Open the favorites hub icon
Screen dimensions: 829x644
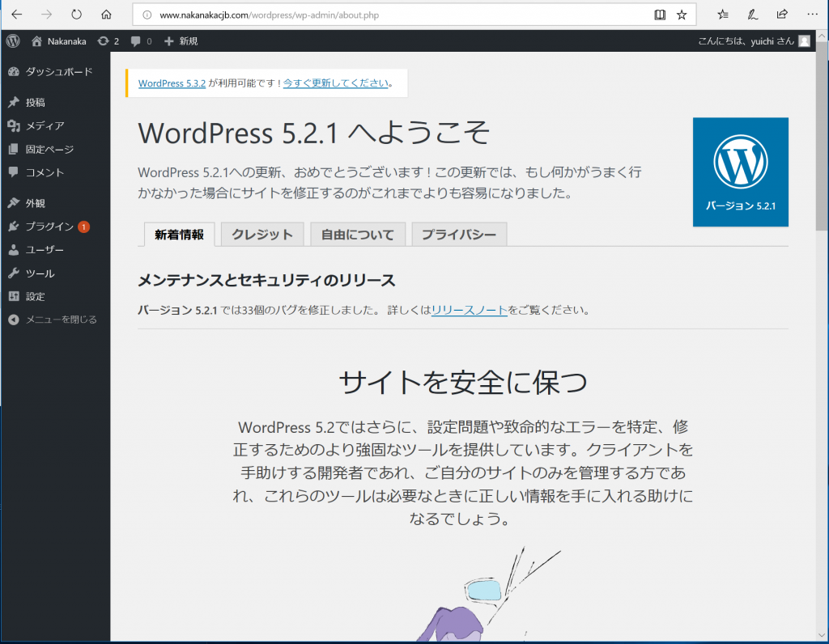pos(723,15)
